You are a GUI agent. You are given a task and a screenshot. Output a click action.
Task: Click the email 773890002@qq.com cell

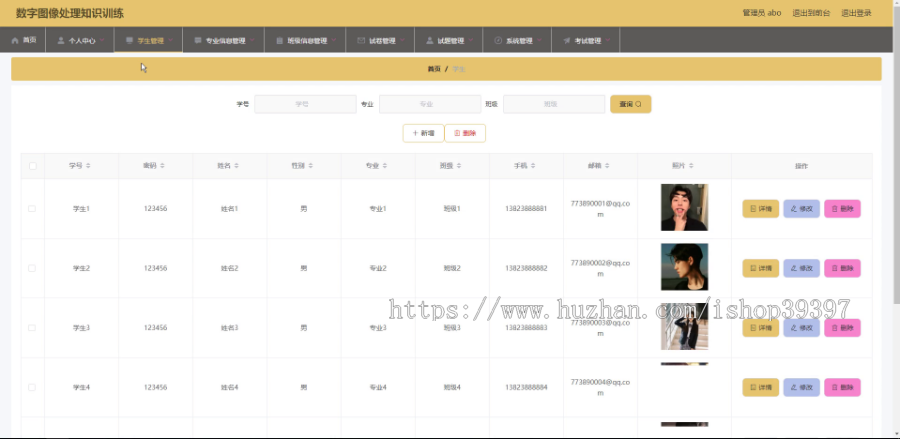(600, 269)
